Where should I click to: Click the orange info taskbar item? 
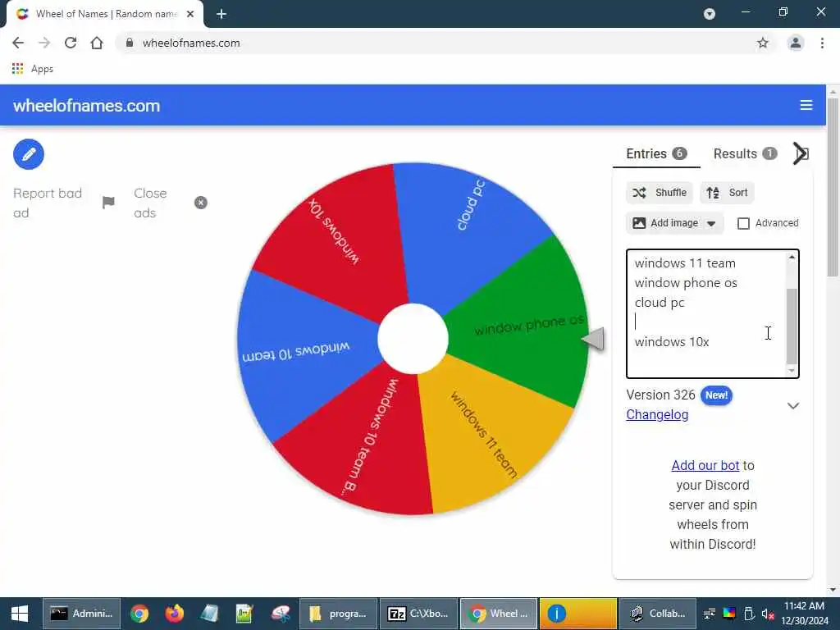click(578, 614)
